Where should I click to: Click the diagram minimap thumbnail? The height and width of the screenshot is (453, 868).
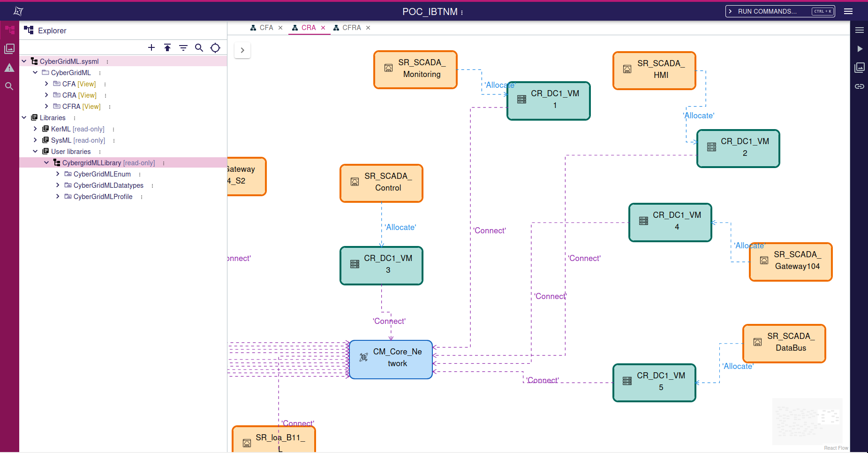pos(808,421)
